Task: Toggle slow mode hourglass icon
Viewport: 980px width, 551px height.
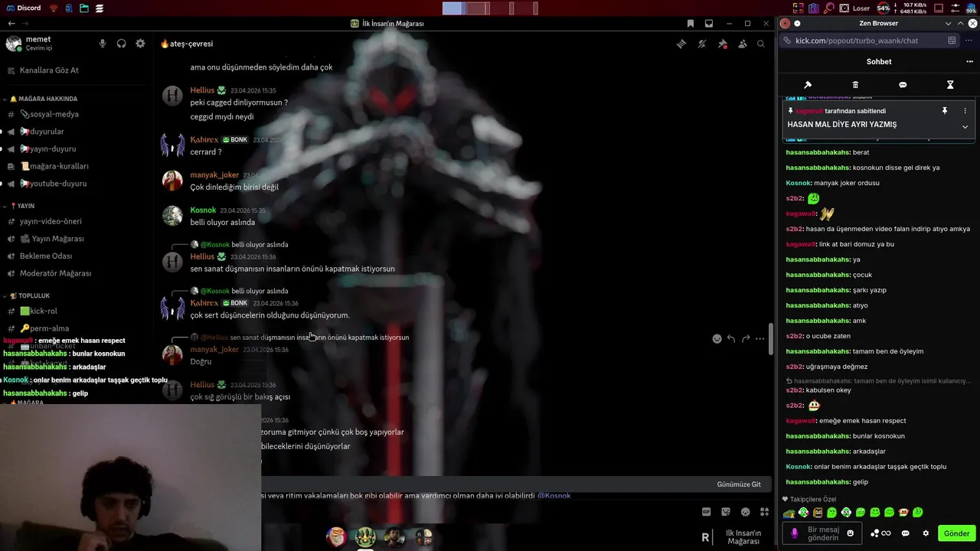Action: [x=950, y=85]
